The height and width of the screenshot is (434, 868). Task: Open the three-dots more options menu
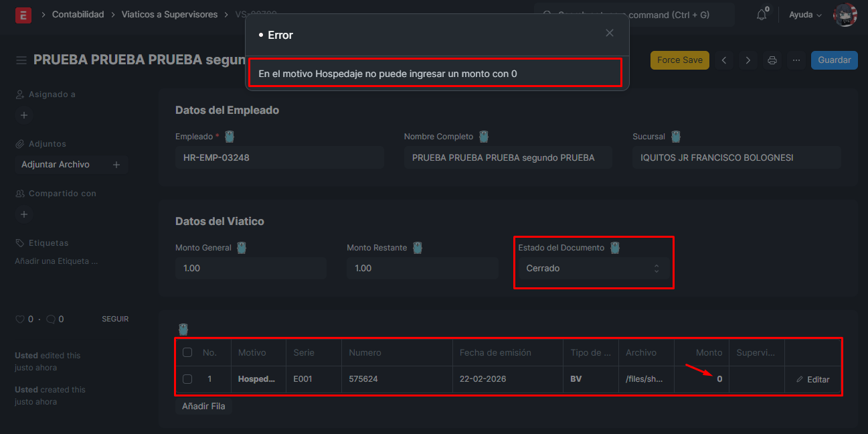pyautogui.click(x=796, y=60)
